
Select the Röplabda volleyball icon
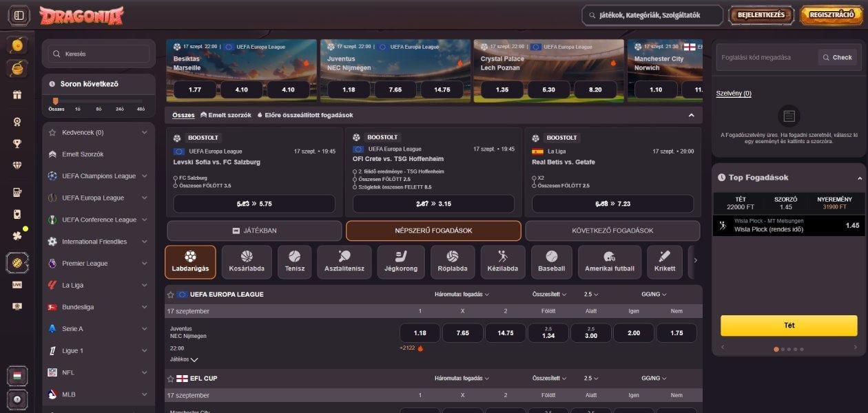(453, 262)
